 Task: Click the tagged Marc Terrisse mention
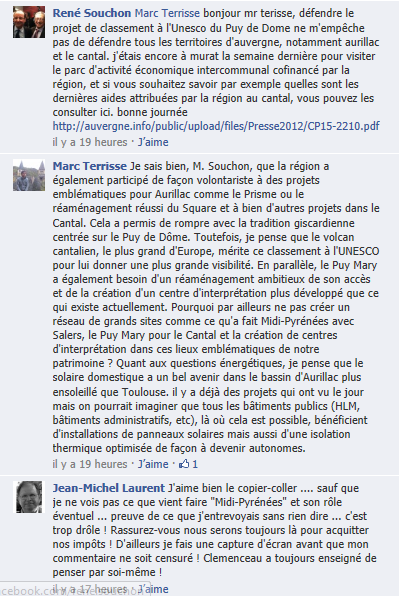point(167,13)
